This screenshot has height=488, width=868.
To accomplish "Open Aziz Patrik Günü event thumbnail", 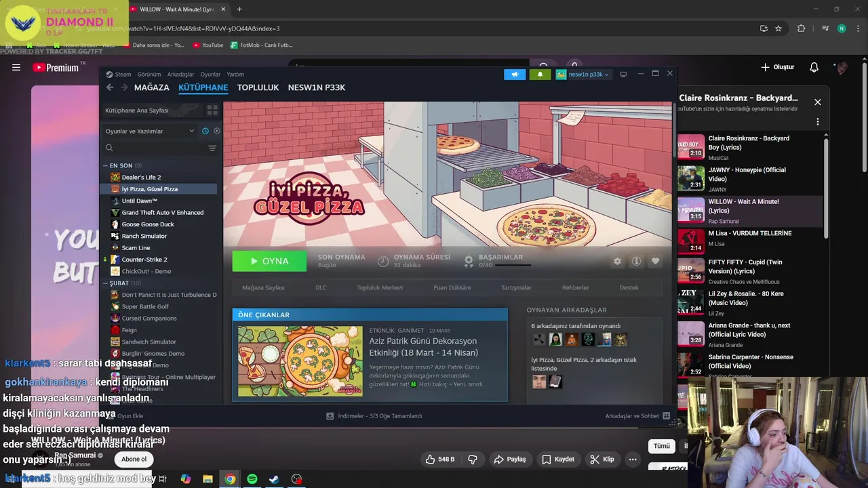I will click(x=300, y=361).
